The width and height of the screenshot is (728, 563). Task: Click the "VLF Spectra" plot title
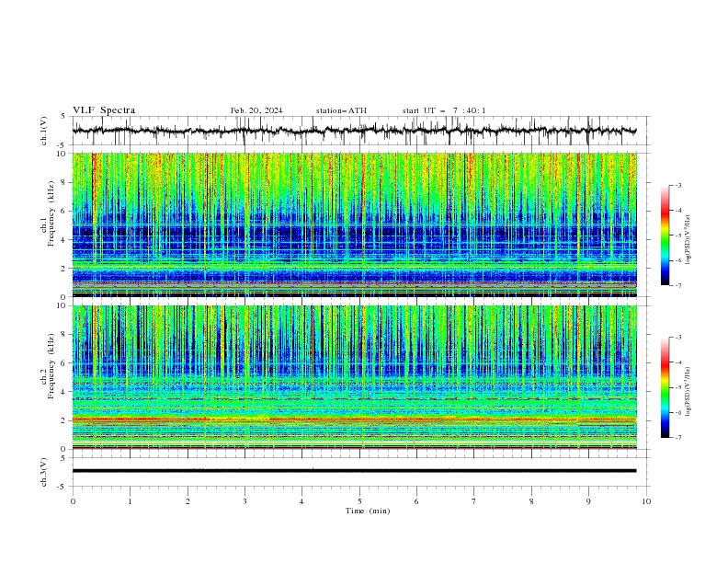tap(104, 110)
